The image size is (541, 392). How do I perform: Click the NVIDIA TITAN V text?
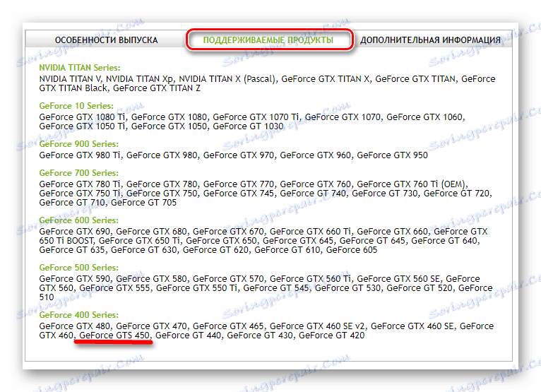point(70,79)
